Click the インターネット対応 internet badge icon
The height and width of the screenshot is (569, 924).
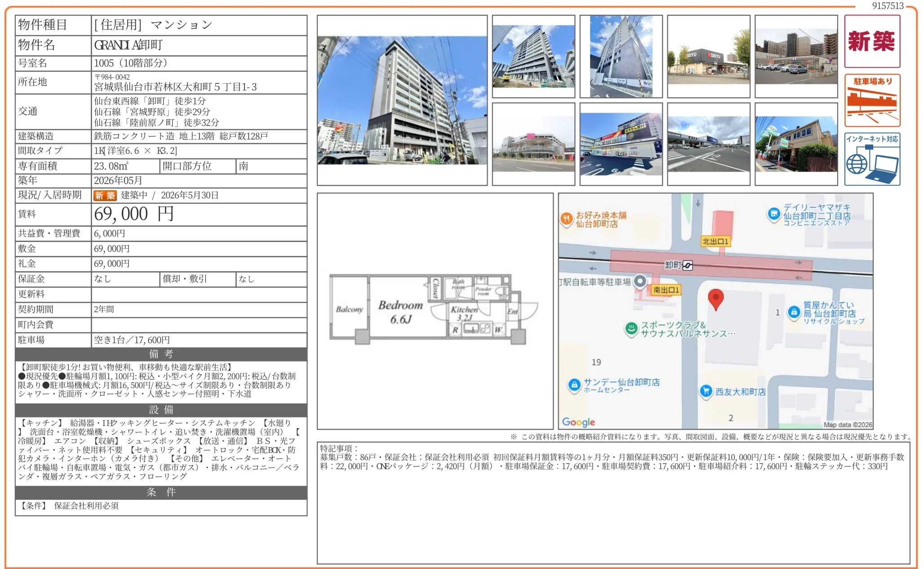(872, 159)
